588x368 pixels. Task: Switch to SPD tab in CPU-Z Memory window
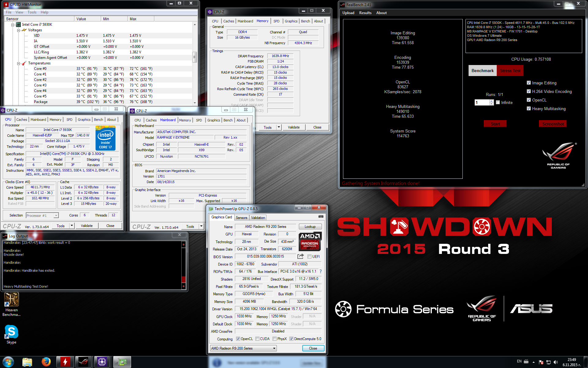pos(276,21)
